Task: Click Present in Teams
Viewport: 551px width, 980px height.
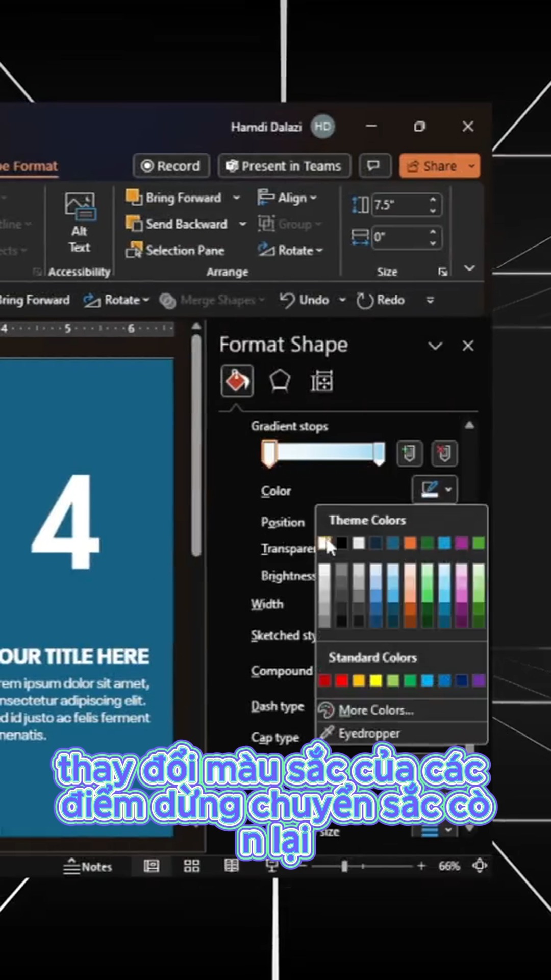Action: click(x=284, y=166)
